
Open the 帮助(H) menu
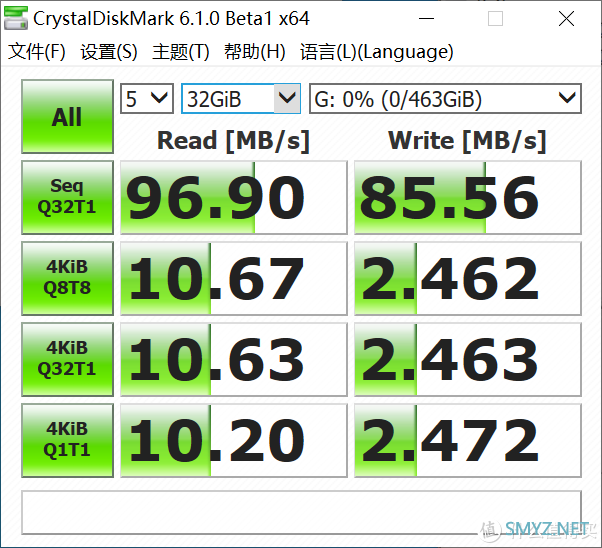point(255,52)
